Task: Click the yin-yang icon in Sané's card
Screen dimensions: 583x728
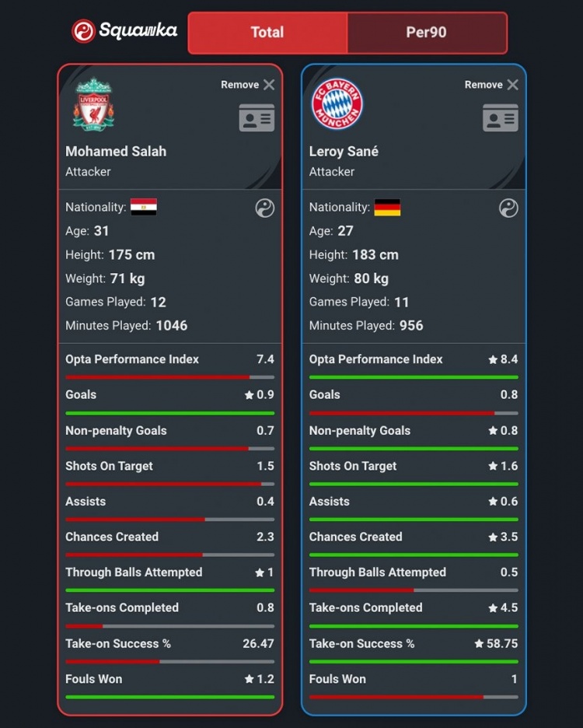Action: tap(508, 208)
